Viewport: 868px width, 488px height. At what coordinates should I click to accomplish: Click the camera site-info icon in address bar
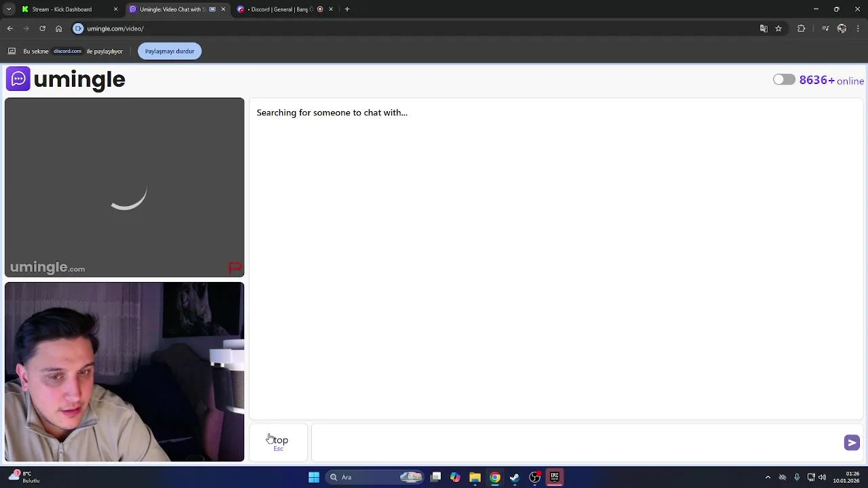(x=78, y=28)
